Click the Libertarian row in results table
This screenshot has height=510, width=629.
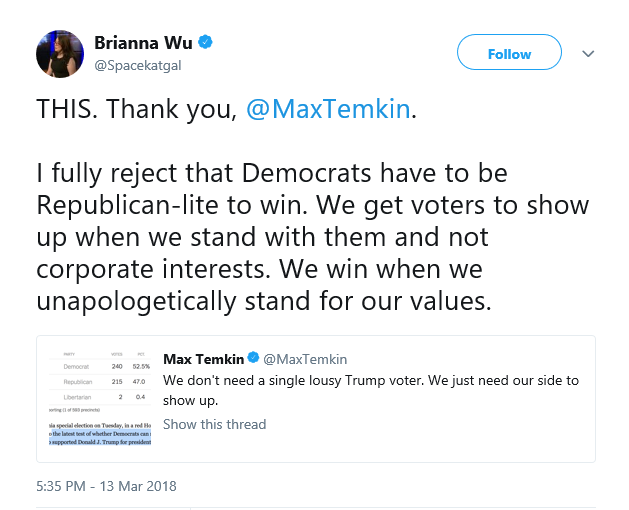click(100, 397)
